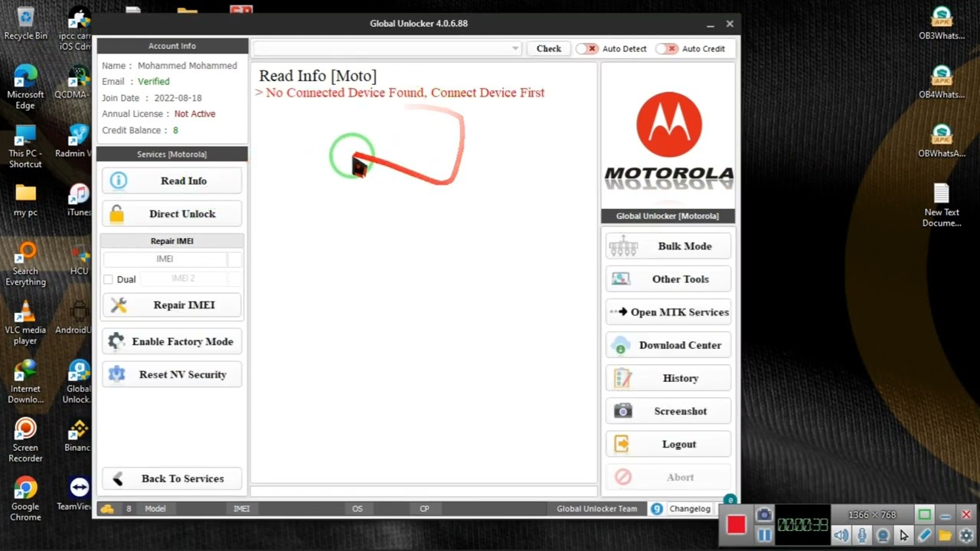This screenshot has width=980, height=551.
Task: Toggle the recorder microphone icon
Action: tap(862, 536)
